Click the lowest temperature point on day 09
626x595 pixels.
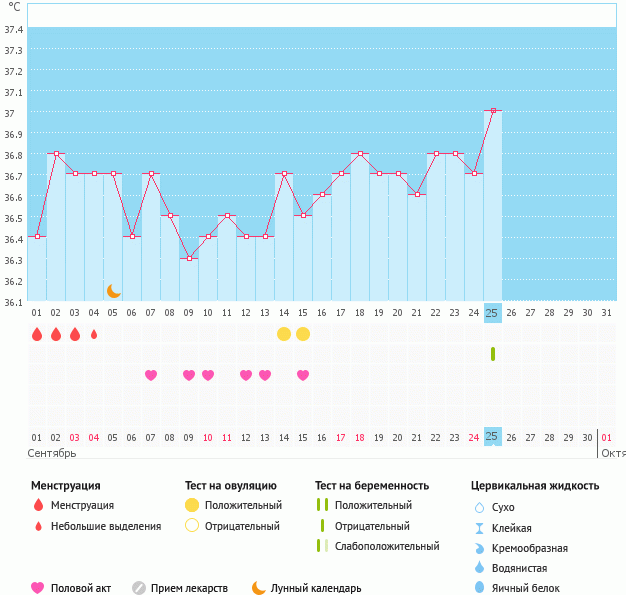[189, 258]
